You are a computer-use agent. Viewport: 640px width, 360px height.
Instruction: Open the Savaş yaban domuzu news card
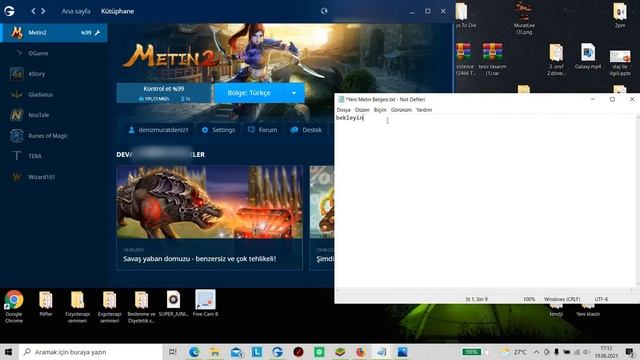[209, 218]
